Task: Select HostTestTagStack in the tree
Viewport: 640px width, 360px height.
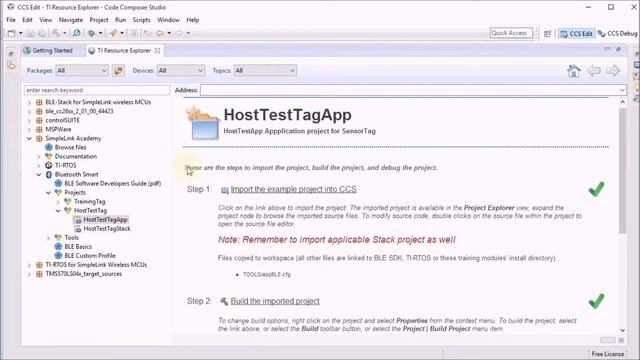Action: coord(107,229)
